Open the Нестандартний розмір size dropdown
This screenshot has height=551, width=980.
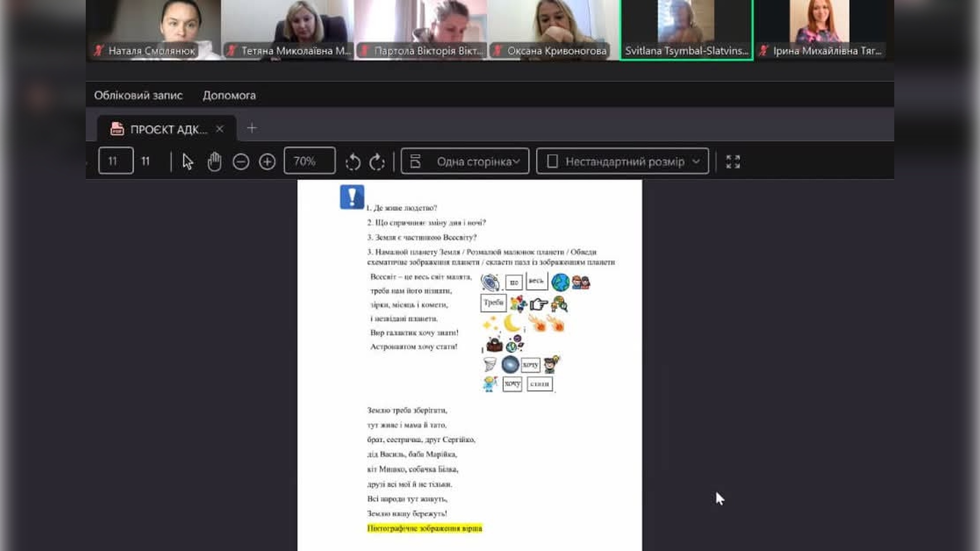pyautogui.click(x=622, y=162)
